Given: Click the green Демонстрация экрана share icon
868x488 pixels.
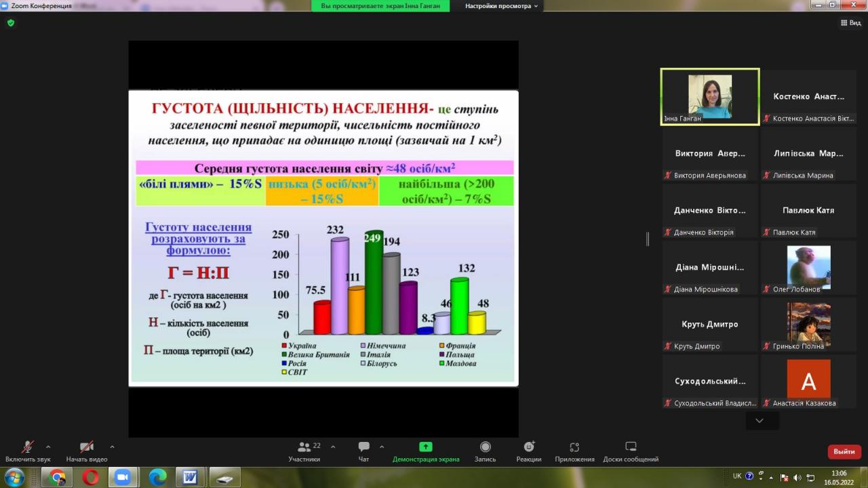Looking at the screenshot, I should pos(425,447).
